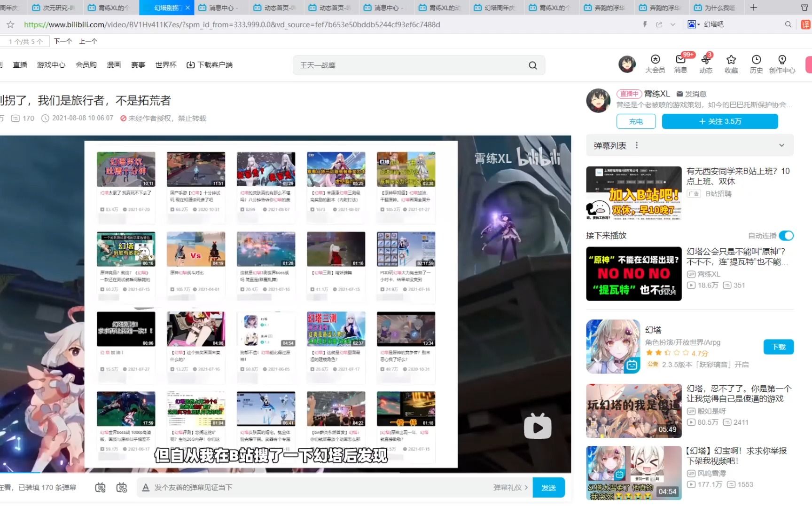Click 上一个 find-previous button

pos(88,41)
